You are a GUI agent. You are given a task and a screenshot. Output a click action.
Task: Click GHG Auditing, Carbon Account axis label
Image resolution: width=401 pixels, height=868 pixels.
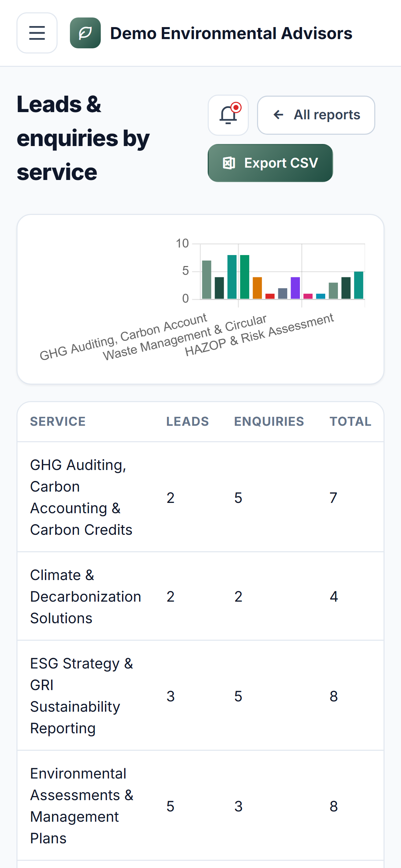point(123,337)
